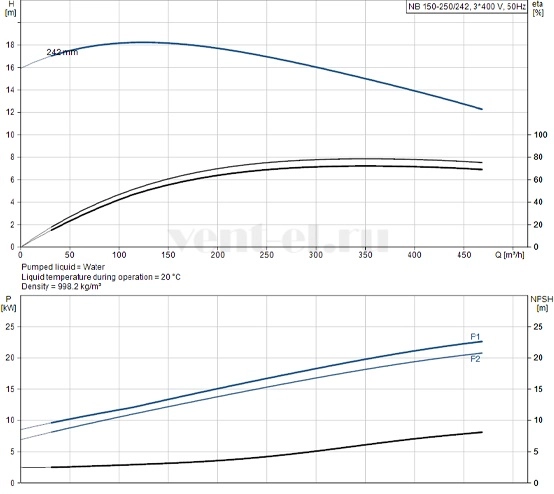Click the 242 mm impeller curve label
The height and width of the screenshot is (494, 554).
point(62,52)
